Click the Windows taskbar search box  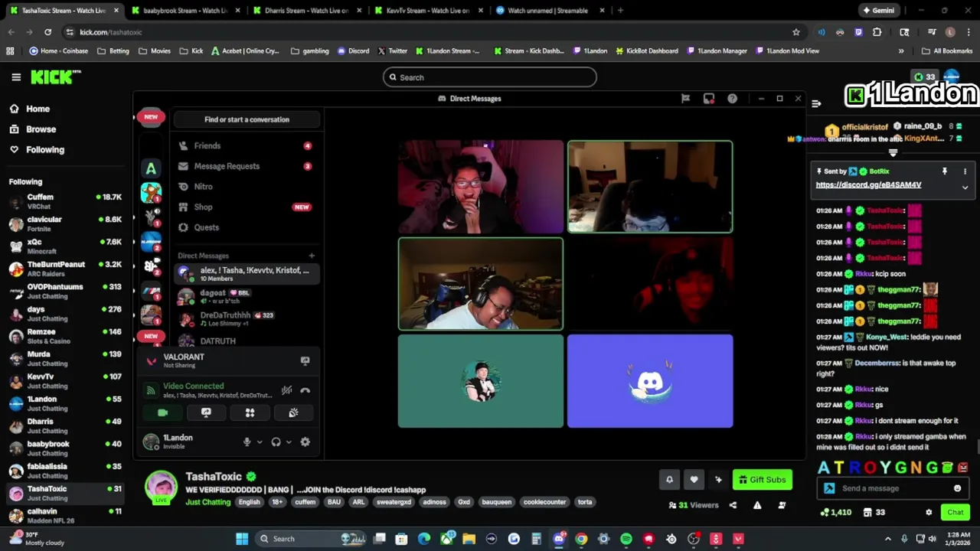(310, 539)
